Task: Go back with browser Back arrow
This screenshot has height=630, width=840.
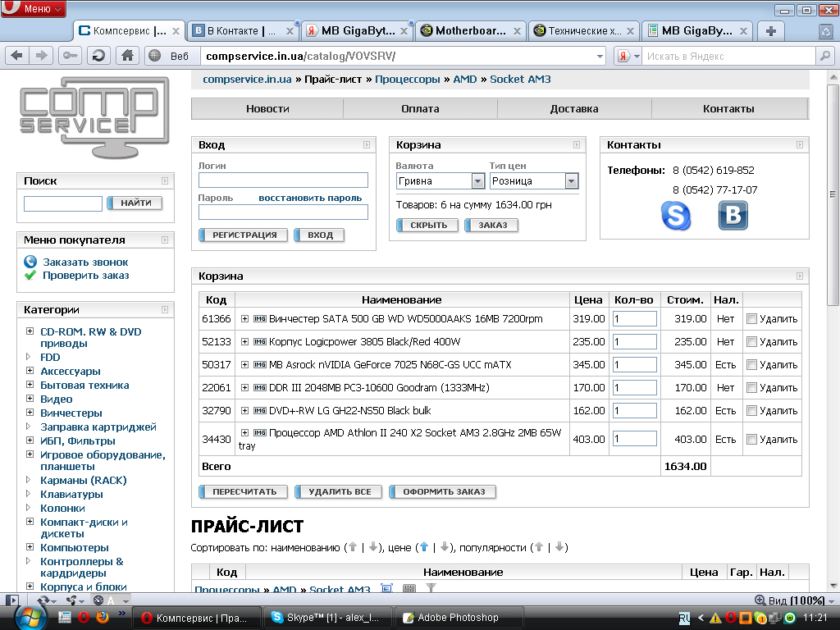Action: click(17, 56)
